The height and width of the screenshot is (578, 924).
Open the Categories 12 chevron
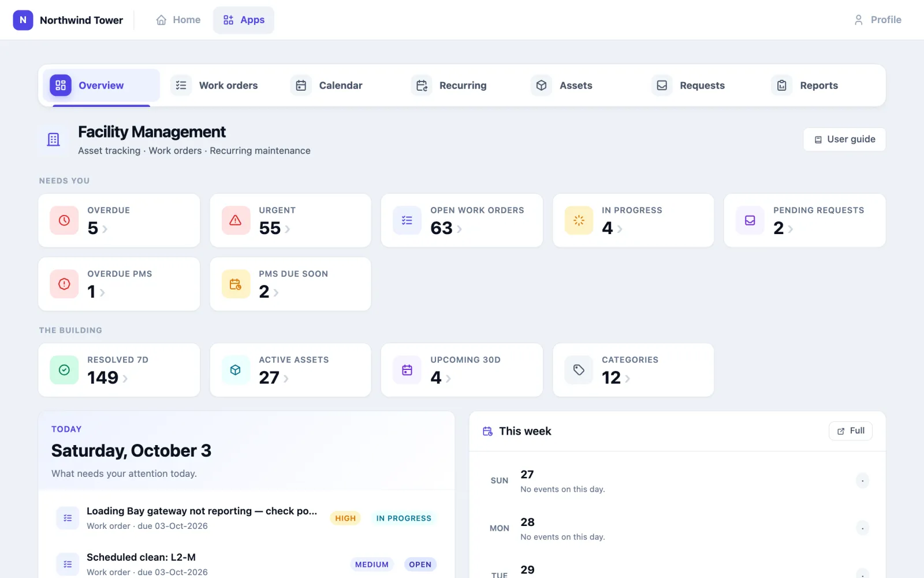point(628,379)
